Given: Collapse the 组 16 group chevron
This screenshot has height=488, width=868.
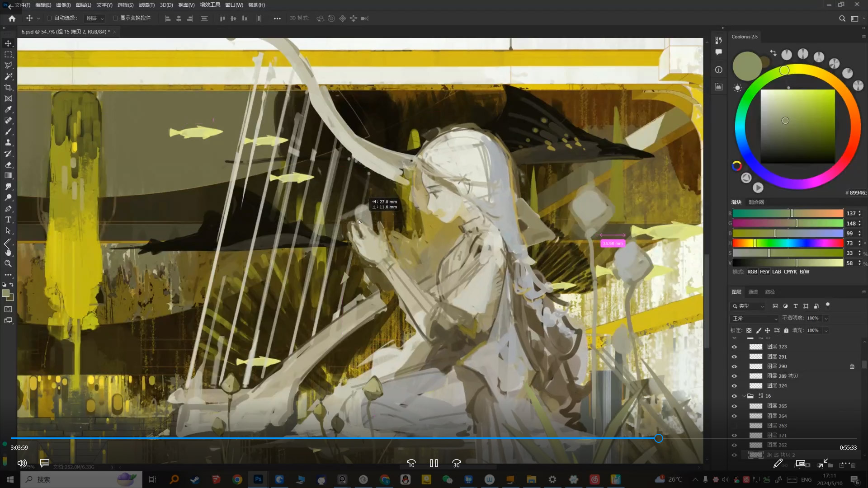Looking at the screenshot, I should point(744,396).
